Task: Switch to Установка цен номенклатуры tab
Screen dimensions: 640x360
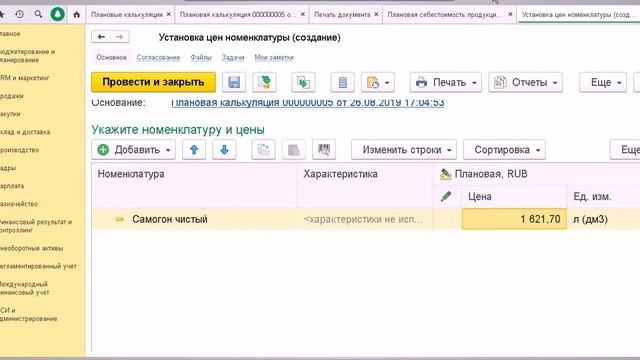Action: click(578, 14)
